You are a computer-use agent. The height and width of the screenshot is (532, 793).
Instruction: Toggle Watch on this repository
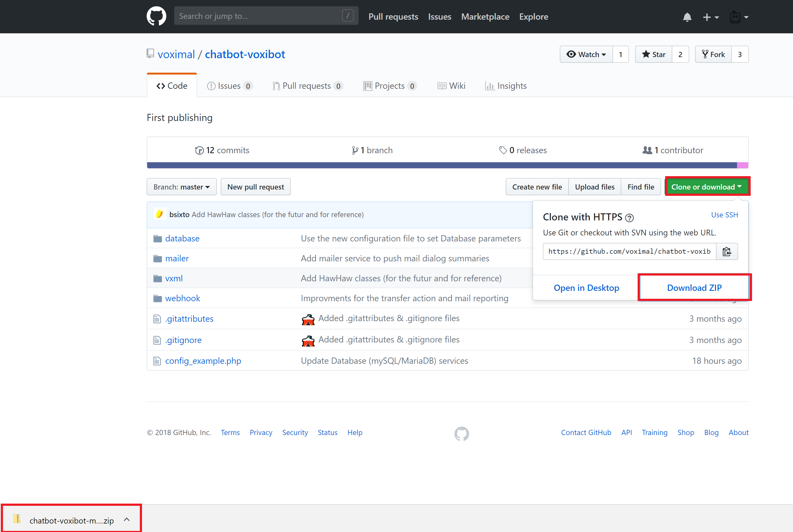tap(586, 54)
